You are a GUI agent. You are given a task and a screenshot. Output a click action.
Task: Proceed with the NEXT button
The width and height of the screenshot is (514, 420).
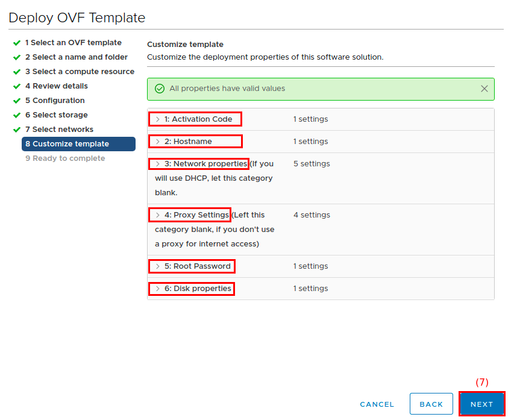point(481,404)
